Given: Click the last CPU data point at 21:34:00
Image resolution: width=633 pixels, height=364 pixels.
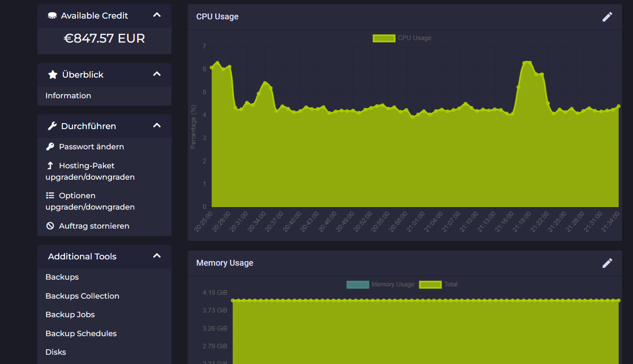Looking at the screenshot, I should click(x=619, y=106).
